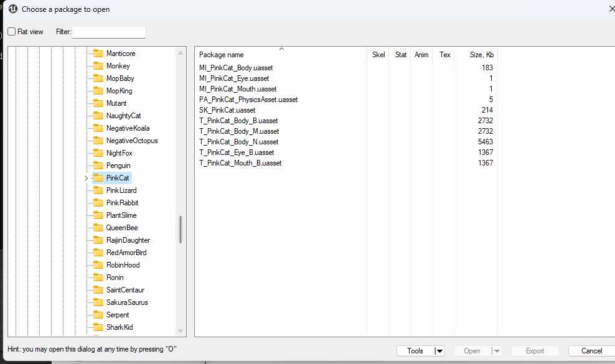This screenshot has height=364, width=615.
Task: Click the QueenBee folder icon
Action: 98,228
